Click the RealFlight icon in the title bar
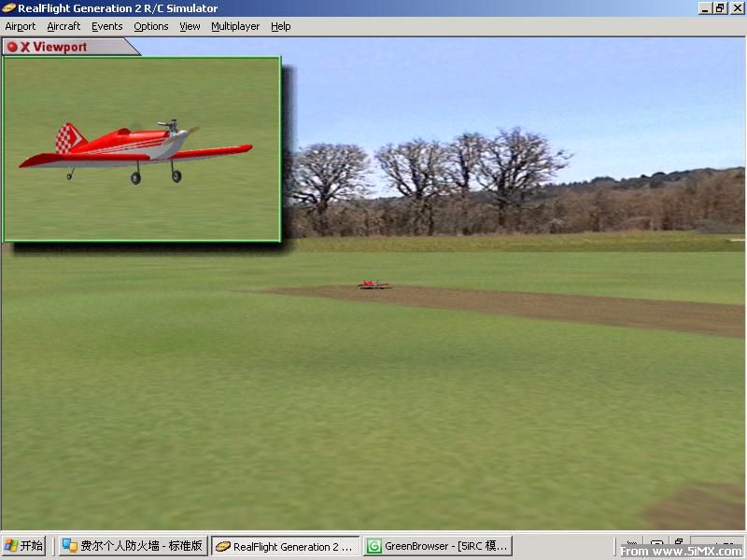Screen dimensions: 747x560 [8, 8]
